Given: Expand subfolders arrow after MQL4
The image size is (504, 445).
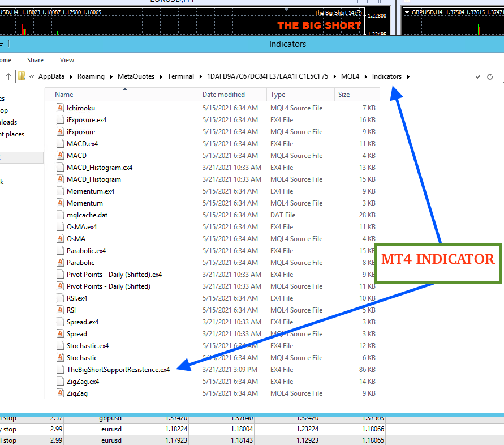Looking at the screenshot, I should pos(366,76).
